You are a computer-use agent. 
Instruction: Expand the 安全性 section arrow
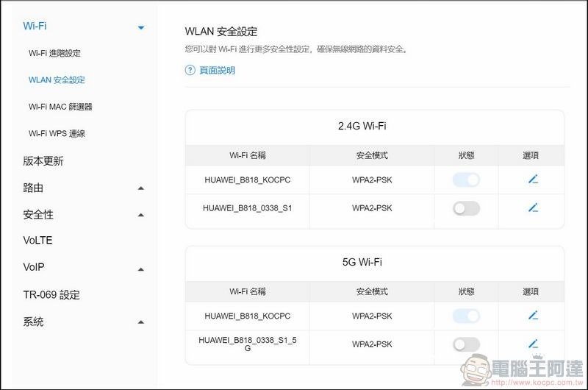point(141,215)
